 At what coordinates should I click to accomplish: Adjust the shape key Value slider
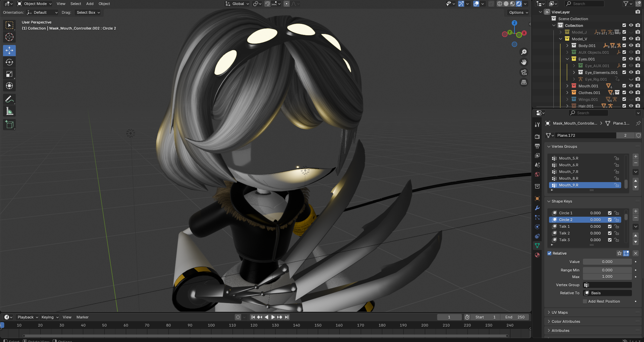pyautogui.click(x=607, y=262)
